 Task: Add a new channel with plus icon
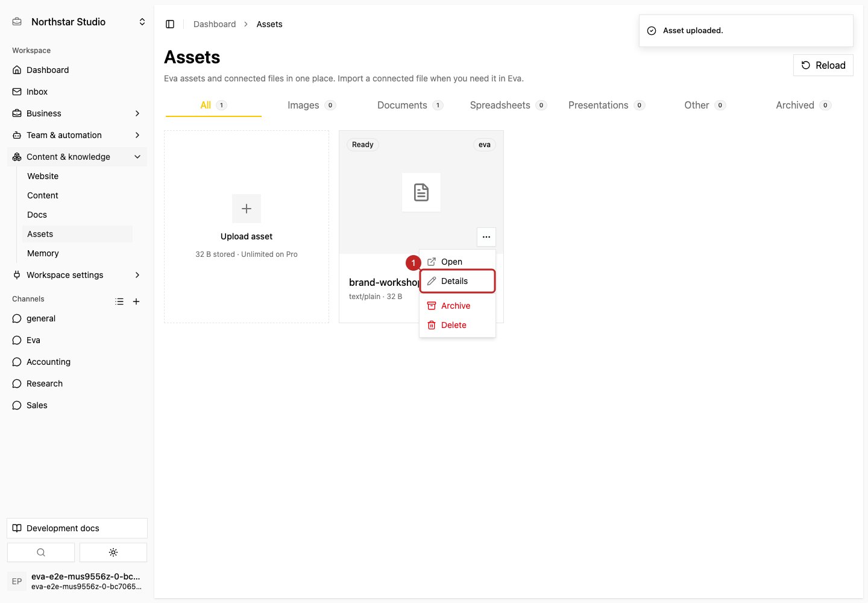coord(136,301)
